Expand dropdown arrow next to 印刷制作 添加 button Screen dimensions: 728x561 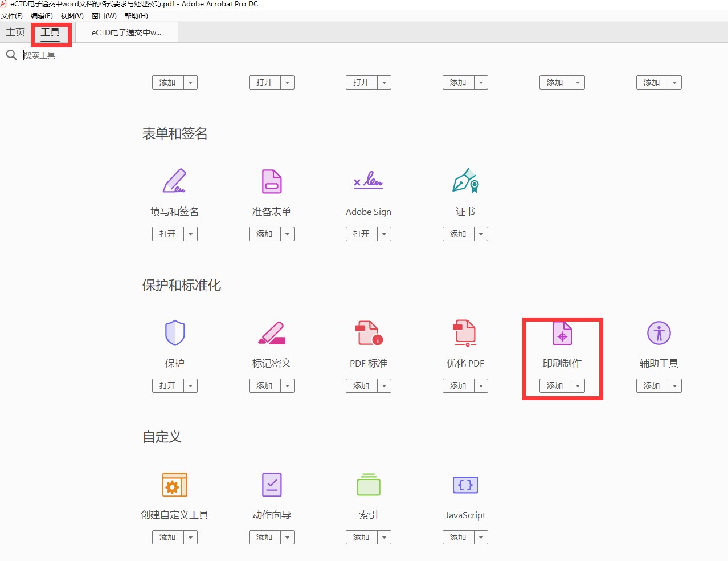578,386
